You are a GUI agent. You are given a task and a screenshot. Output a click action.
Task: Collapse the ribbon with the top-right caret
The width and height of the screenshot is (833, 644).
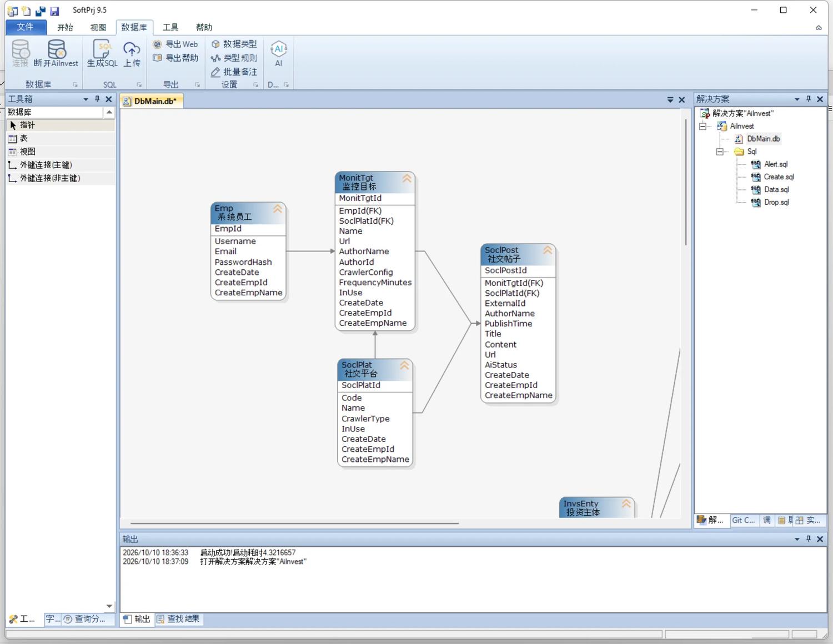pos(819,28)
